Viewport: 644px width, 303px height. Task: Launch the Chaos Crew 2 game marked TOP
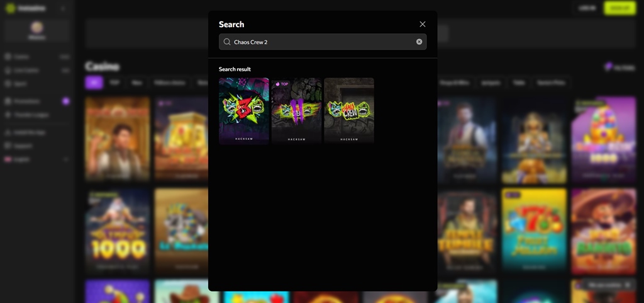tap(296, 111)
